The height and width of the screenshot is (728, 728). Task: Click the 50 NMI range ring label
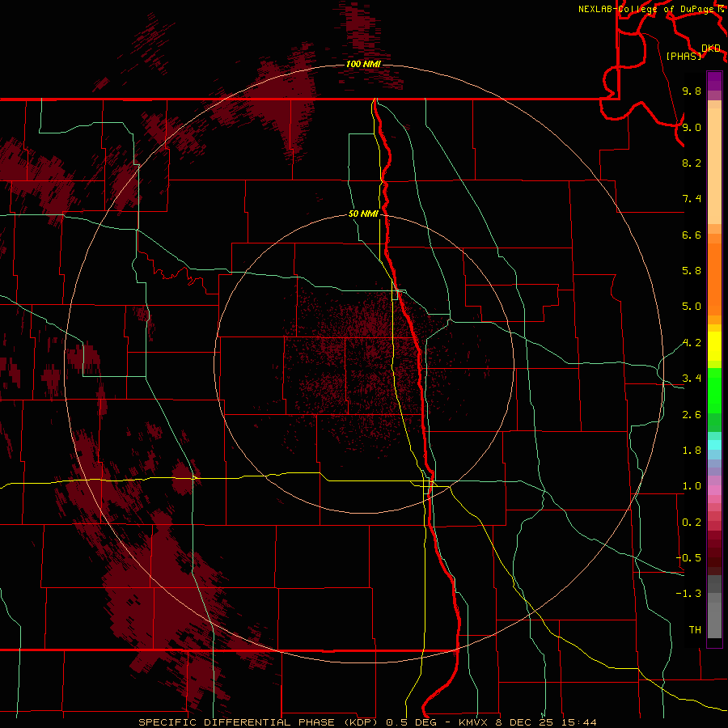[x=363, y=214]
